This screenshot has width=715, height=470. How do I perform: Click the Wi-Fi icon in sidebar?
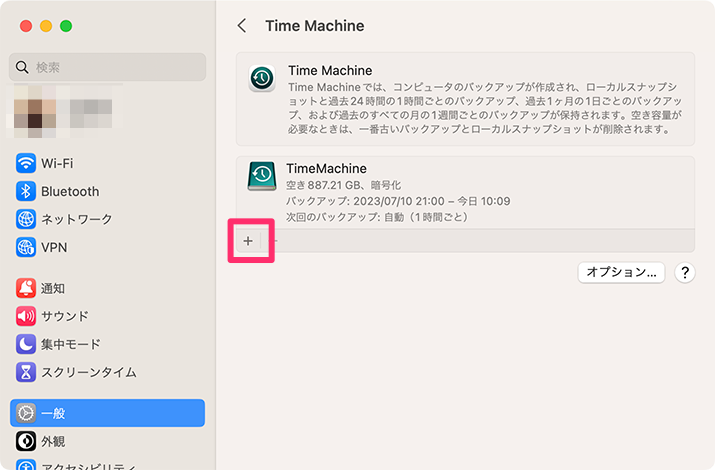pyautogui.click(x=26, y=163)
